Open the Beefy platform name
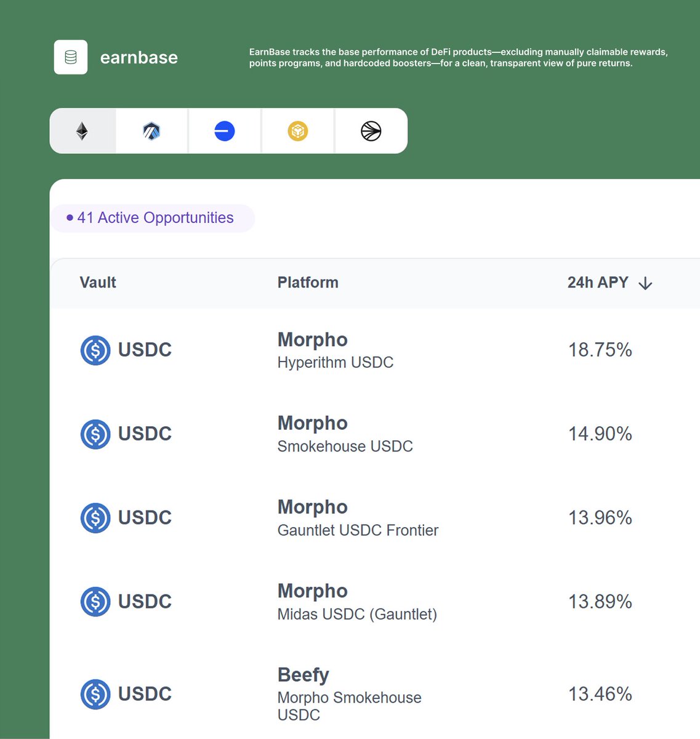Viewport: 700px width, 739px height. pyautogui.click(x=304, y=675)
